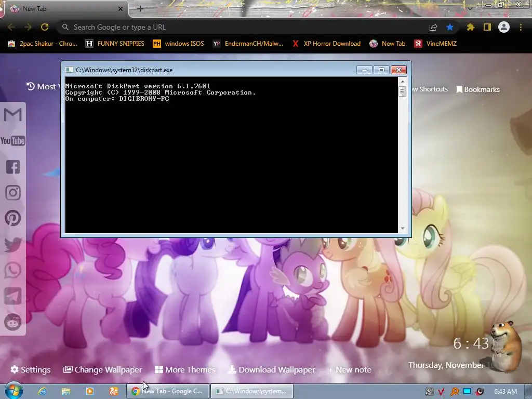
Task: Click the 6 : 43 clock widget
Action: tap(471, 343)
